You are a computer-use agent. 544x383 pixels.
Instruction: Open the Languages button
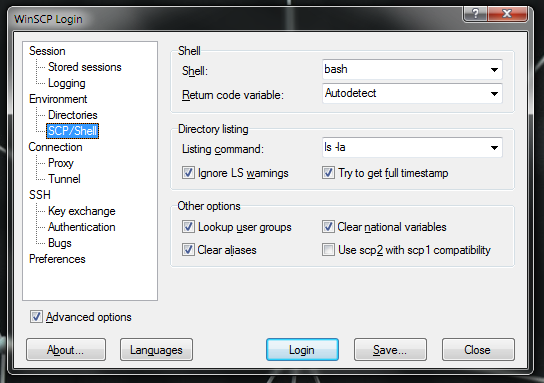pyautogui.click(x=156, y=350)
